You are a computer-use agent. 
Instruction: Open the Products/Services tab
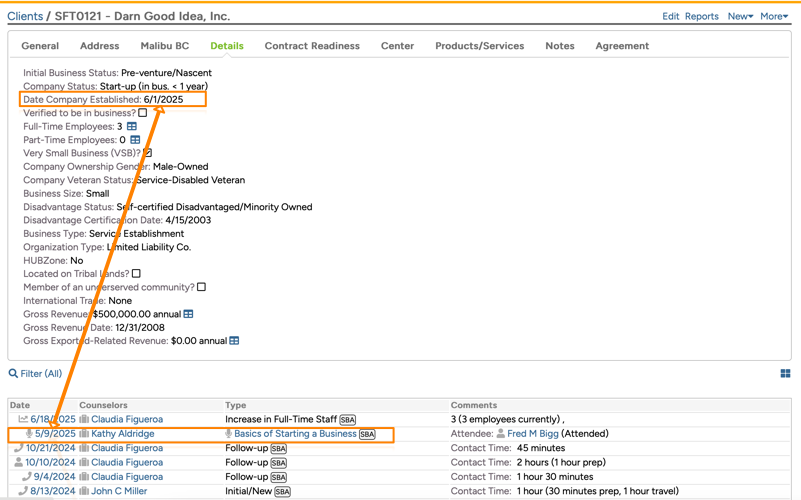479,46
